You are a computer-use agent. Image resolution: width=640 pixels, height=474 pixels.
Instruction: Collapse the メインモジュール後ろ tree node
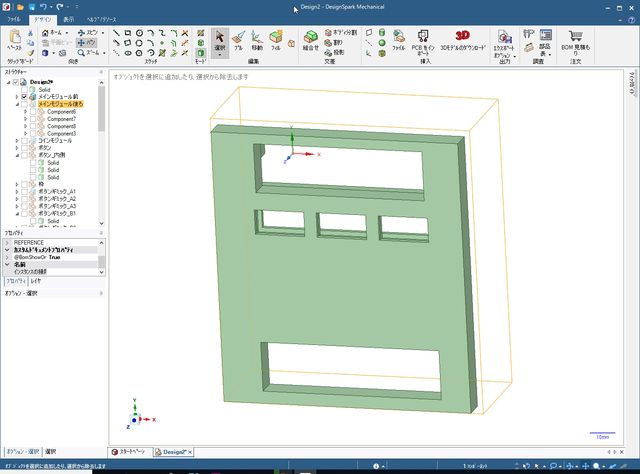[x=17, y=104]
